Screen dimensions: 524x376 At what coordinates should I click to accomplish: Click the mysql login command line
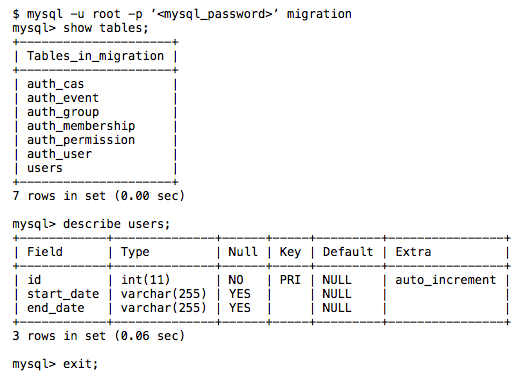[x=182, y=14]
